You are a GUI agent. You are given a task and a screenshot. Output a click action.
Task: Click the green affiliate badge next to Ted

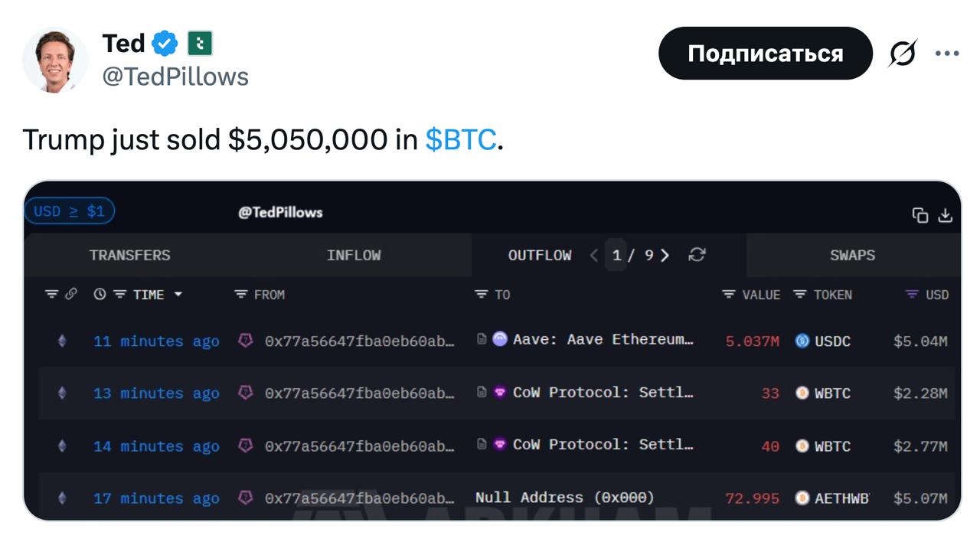pyautogui.click(x=200, y=44)
